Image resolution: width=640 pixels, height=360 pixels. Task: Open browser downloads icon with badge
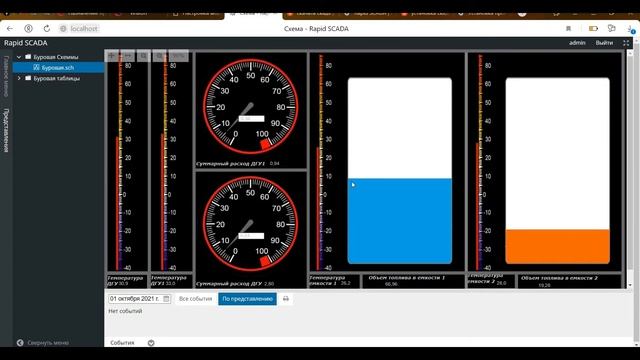[631, 29]
